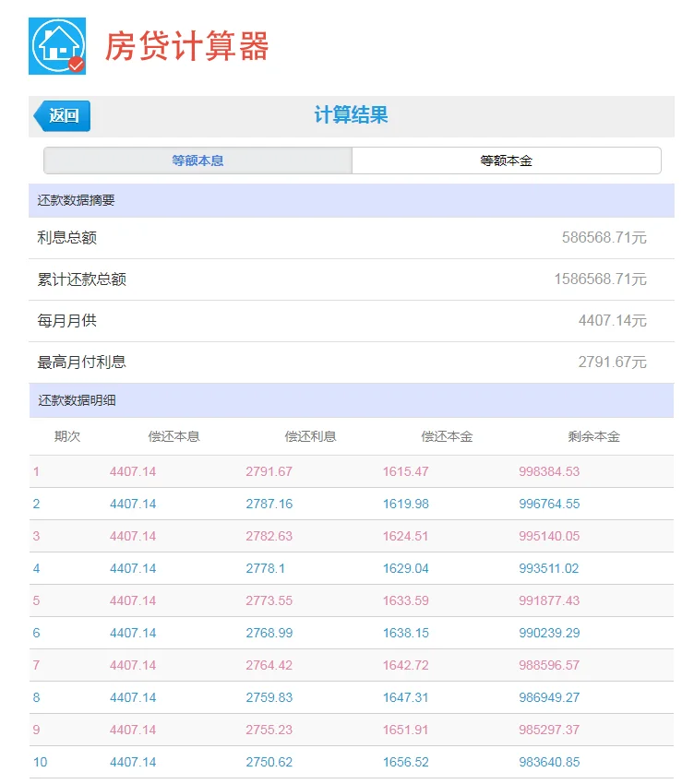
Task: Select period 10 row number
Action: pos(40,762)
